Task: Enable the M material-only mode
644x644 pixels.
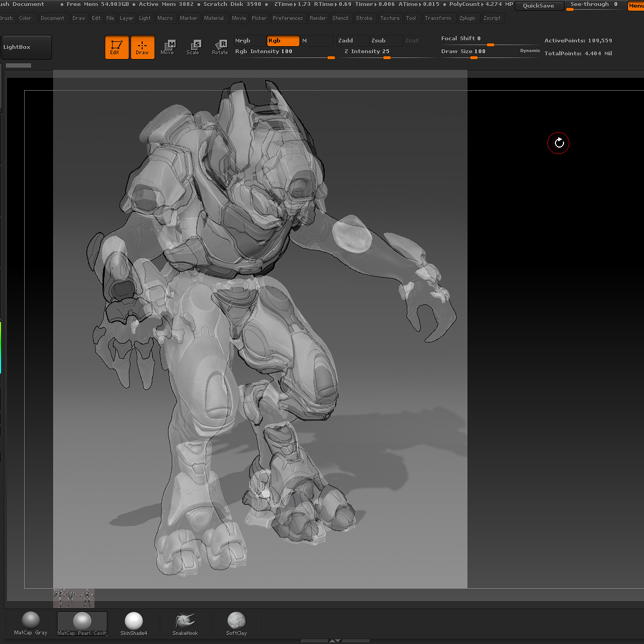Action: point(317,41)
